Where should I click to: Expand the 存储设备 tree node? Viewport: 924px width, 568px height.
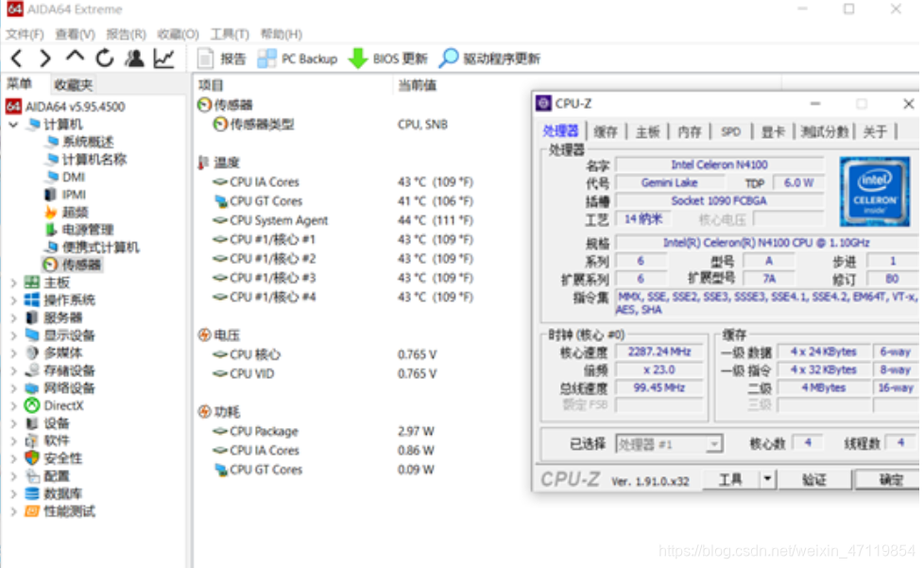click(x=13, y=370)
